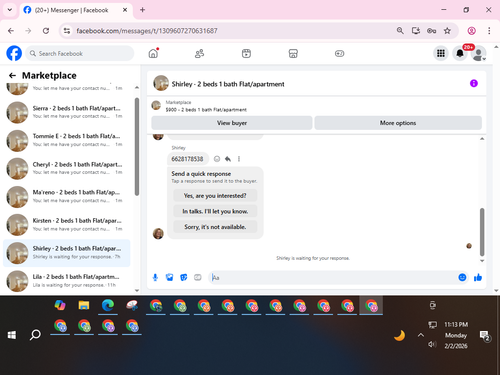Open the Facebook menu grid icon
Viewport: 500px width, 375px height.
[441, 53]
